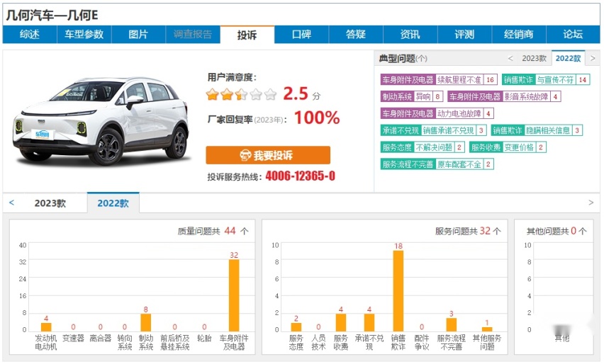Click the 车身附件及电器 bar showing 32
The height and width of the screenshot is (364, 604).
pyautogui.click(x=234, y=295)
